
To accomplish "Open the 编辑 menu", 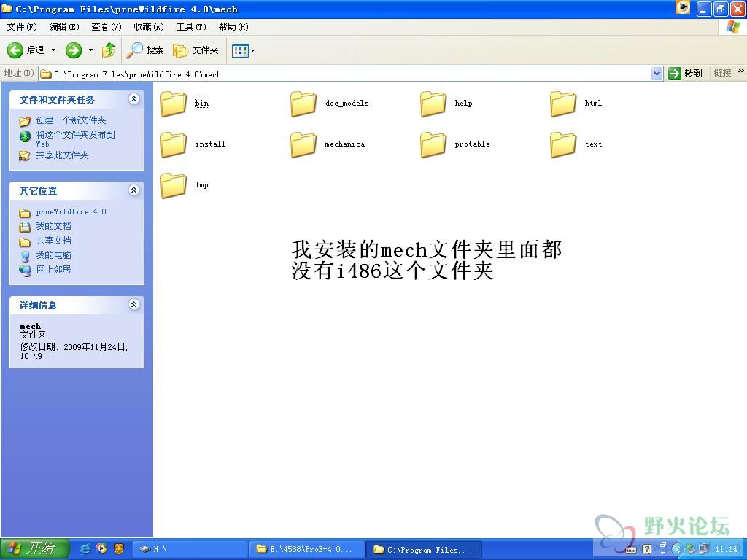I will [64, 27].
